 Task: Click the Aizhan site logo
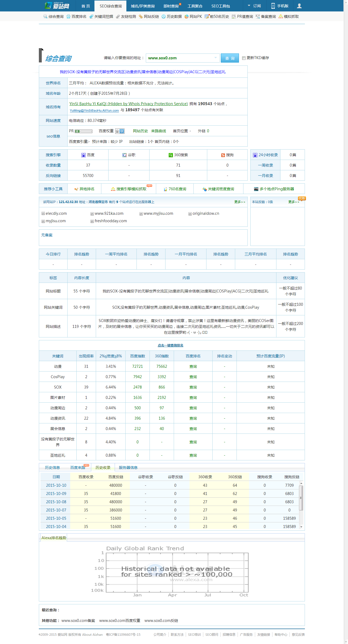pyautogui.click(x=57, y=6)
